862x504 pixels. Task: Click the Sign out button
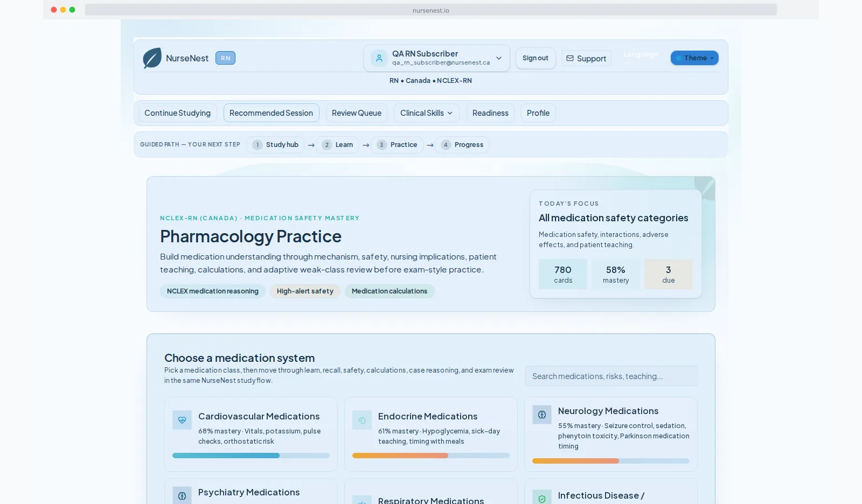coord(536,58)
